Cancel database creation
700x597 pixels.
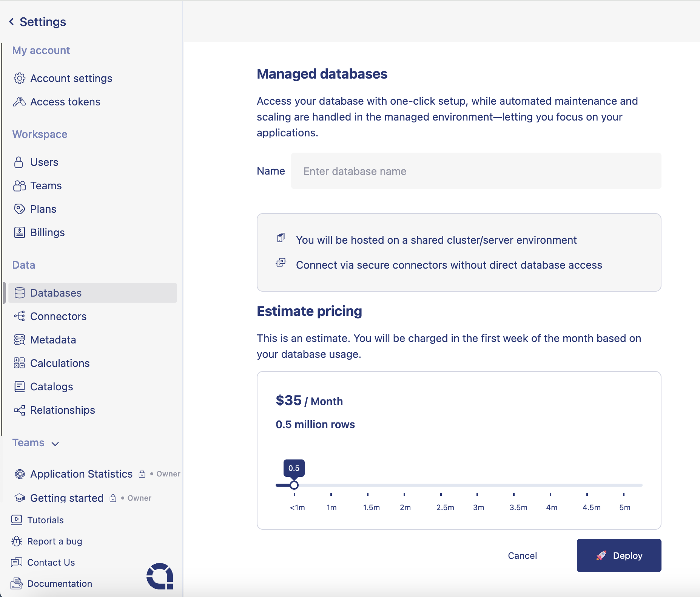(x=522, y=555)
